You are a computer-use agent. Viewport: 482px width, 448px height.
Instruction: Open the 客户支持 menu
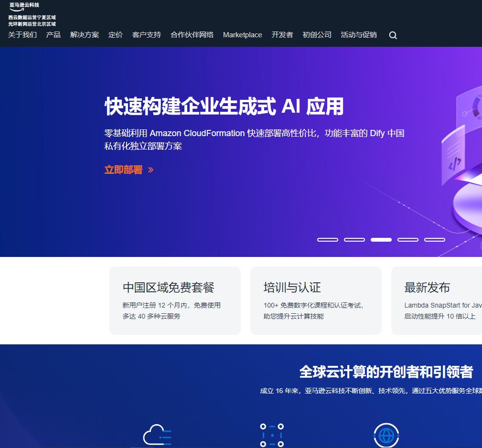(x=147, y=35)
